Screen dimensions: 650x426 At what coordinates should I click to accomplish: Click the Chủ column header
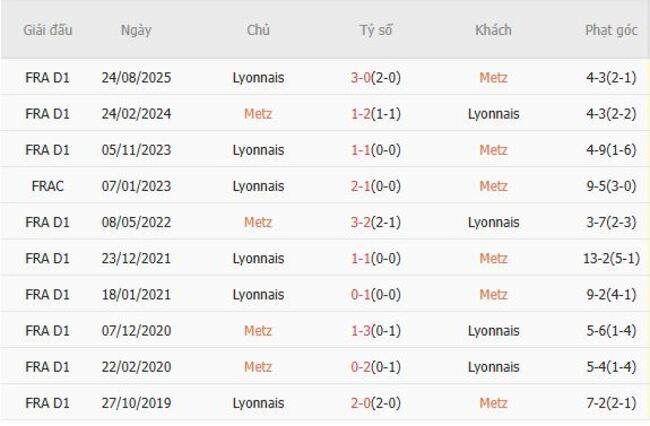coord(258,30)
